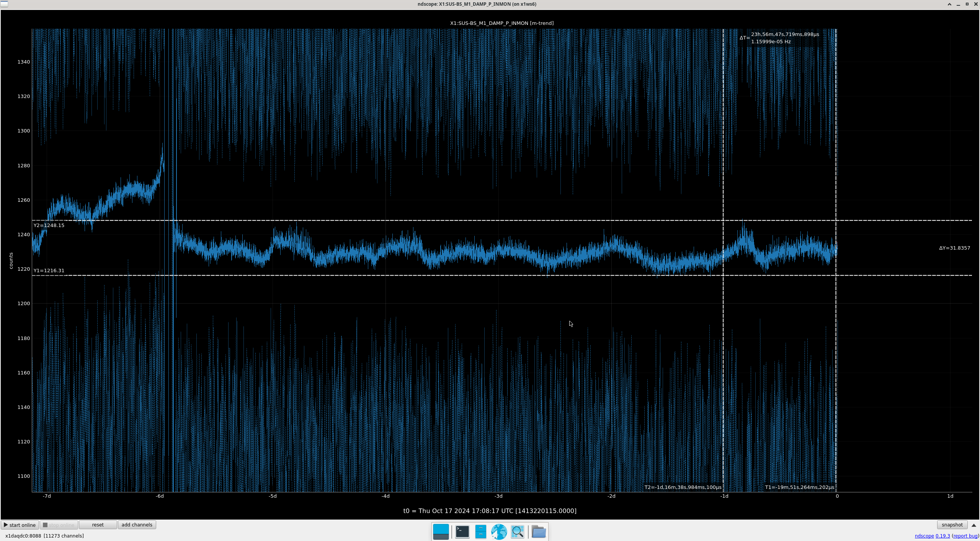980x541 pixels.
Task: Click the window menu icon in title bar
Action: [x=4, y=4]
